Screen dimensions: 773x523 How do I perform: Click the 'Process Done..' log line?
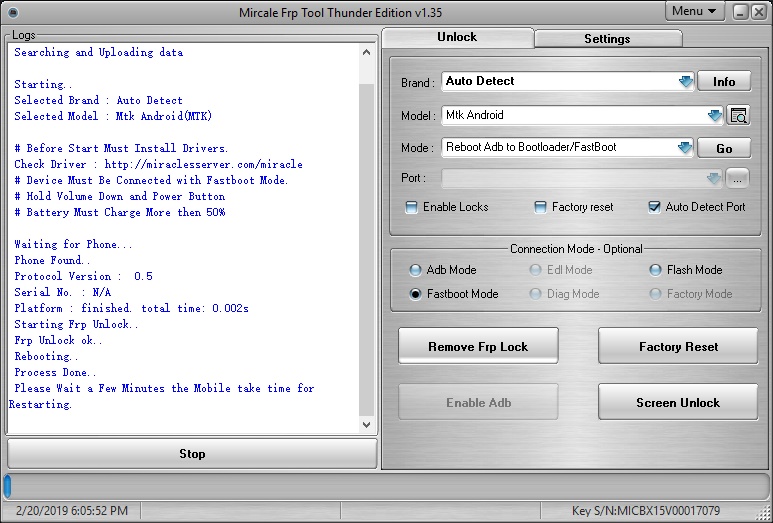55,372
